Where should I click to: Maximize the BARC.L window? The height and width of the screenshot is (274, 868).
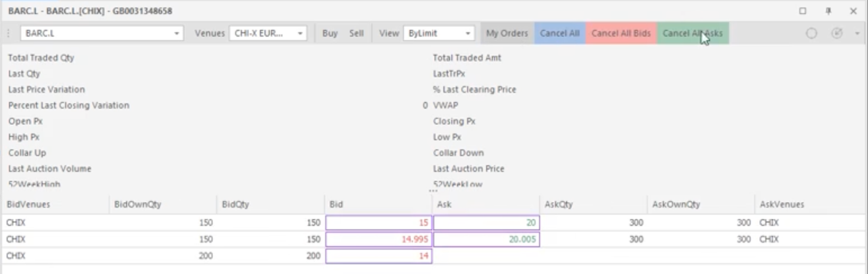802,11
